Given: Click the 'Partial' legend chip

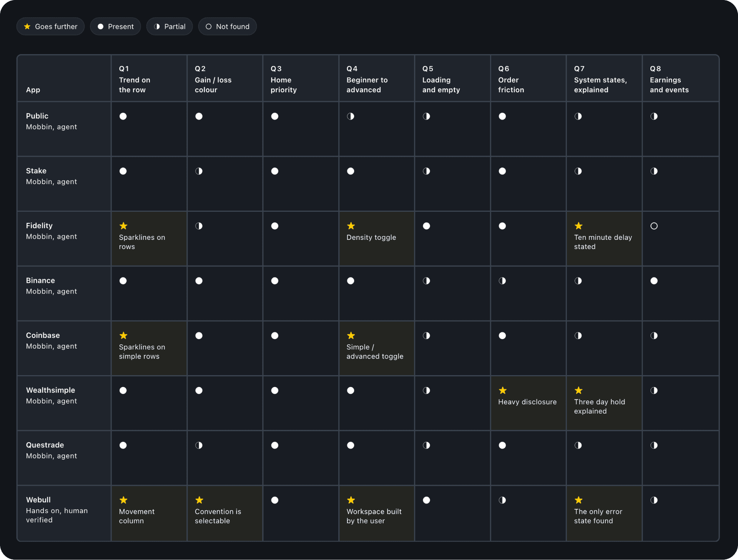Looking at the screenshot, I should [x=170, y=27].
